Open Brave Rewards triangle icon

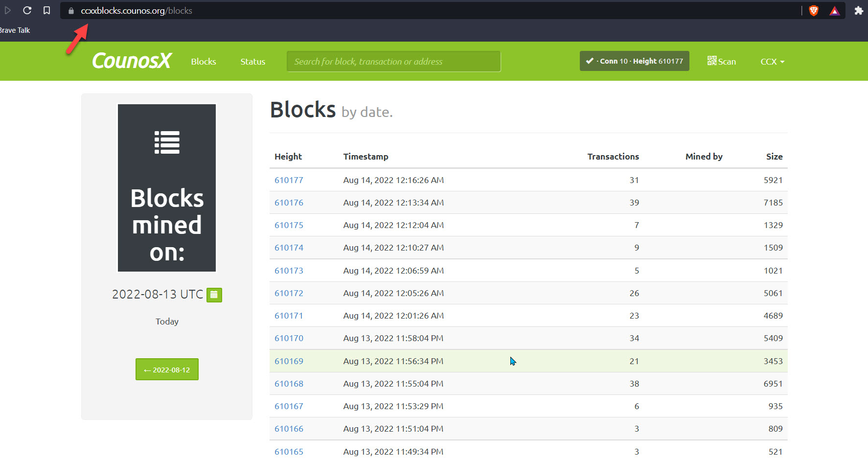tap(835, 11)
